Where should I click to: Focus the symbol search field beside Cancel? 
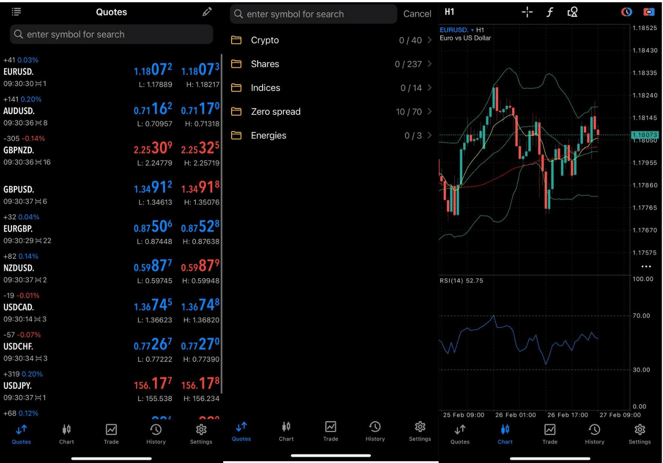coord(313,14)
